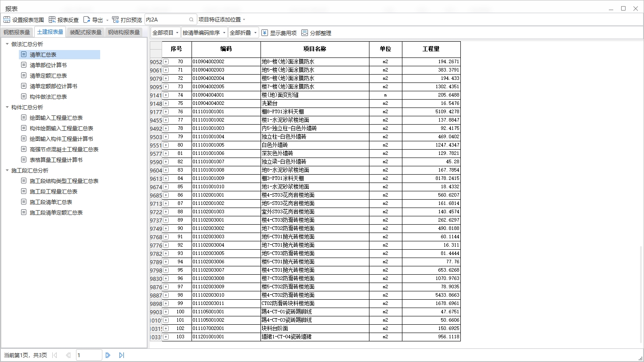The image size is (644, 362).
Task: Click the report icon beside 绘图输入工程量汇总表
Action: [x=24, y=118]
